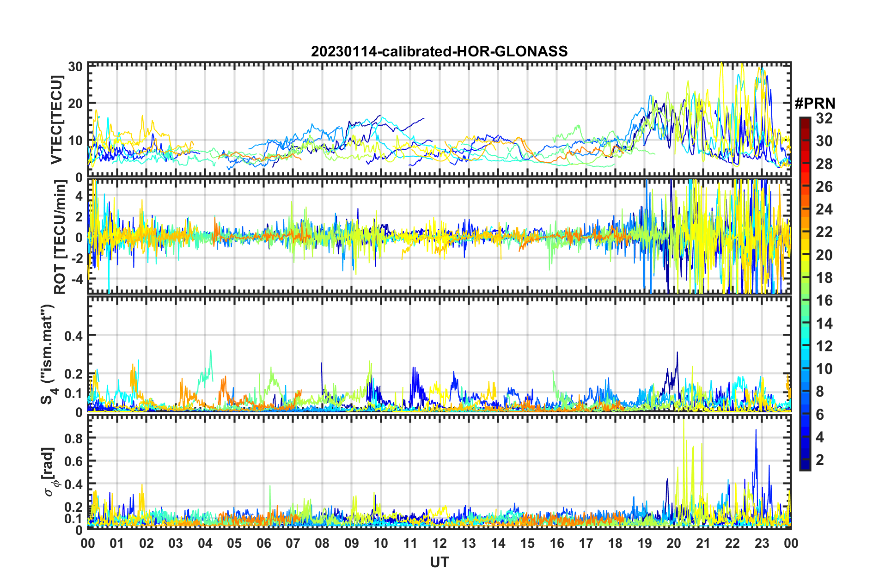Select the -4 tick on the ROT axis
This screenshot has width=879, height=588.
(76, 279)
